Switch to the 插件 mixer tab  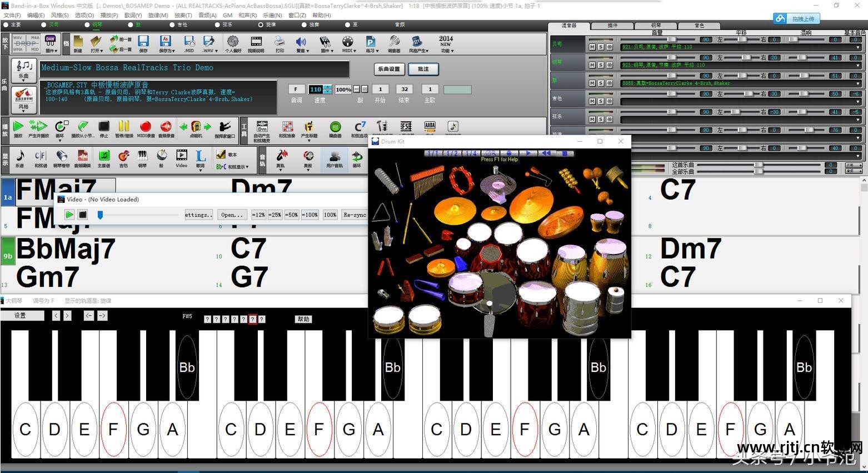[612, 26]
